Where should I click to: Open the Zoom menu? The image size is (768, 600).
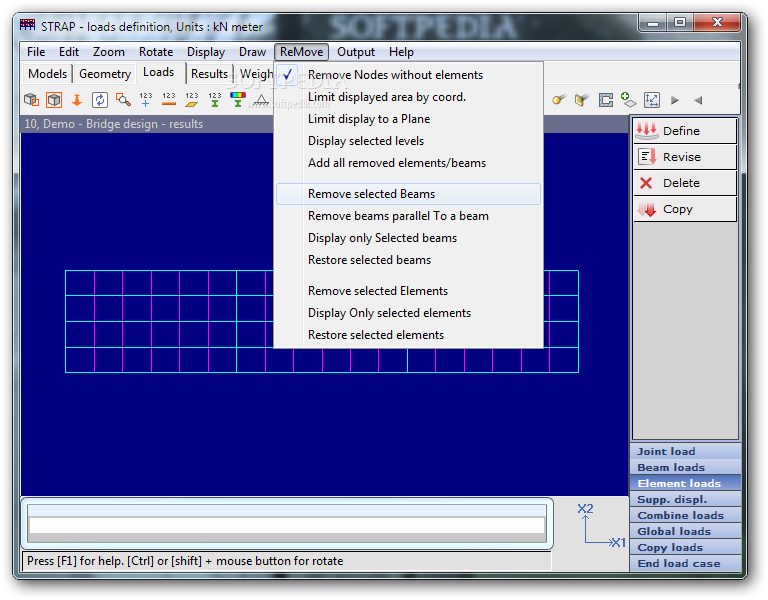tap(108, 52)
